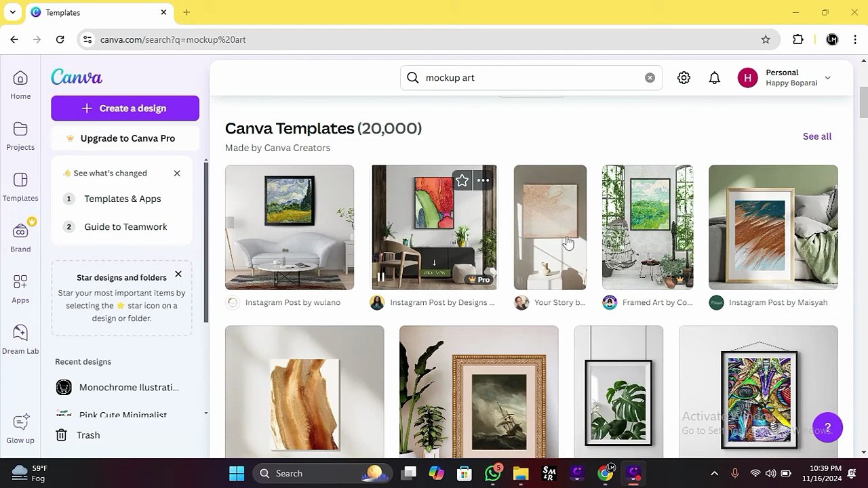868x488 pixels.
Task: Open Glow up in the sidebar
Action: point(20,428)
